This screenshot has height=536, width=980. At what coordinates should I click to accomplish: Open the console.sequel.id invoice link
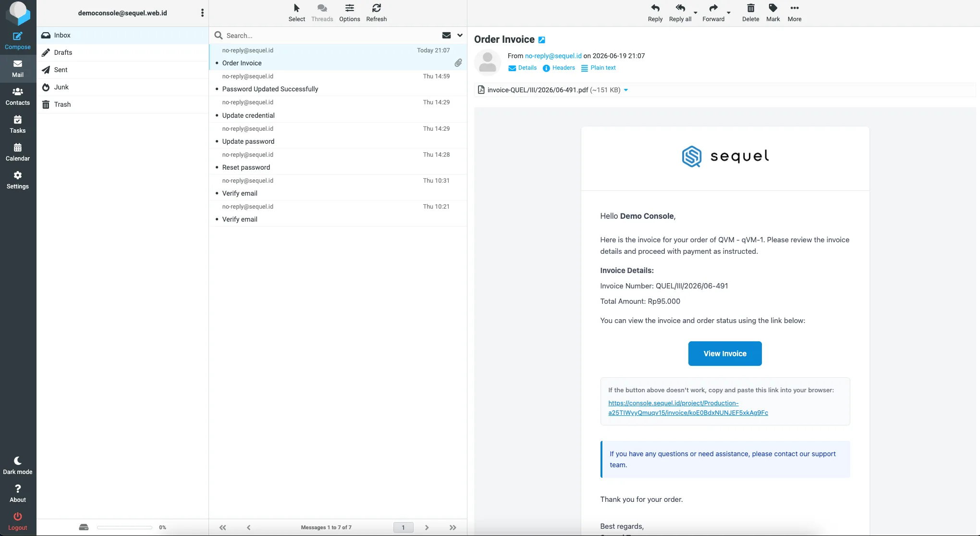click(x=688, y=408)
